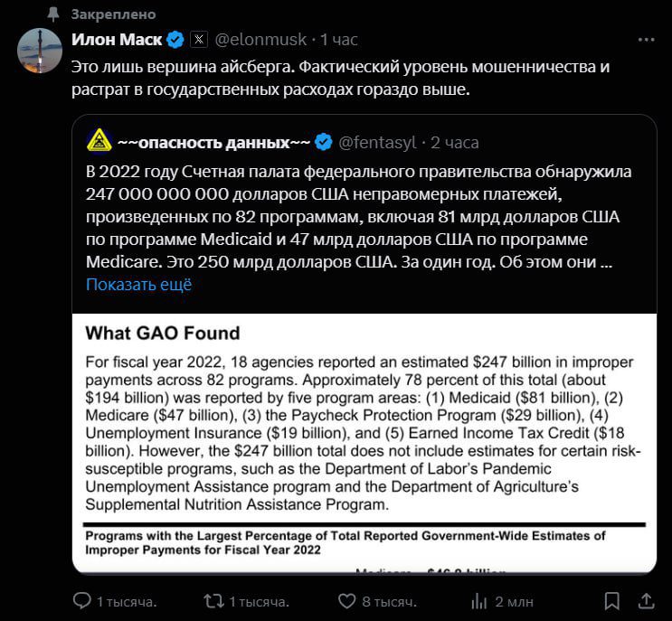Click the ~~опасность данных~~ display name
The image size is (672, 621).
point(213,142)
